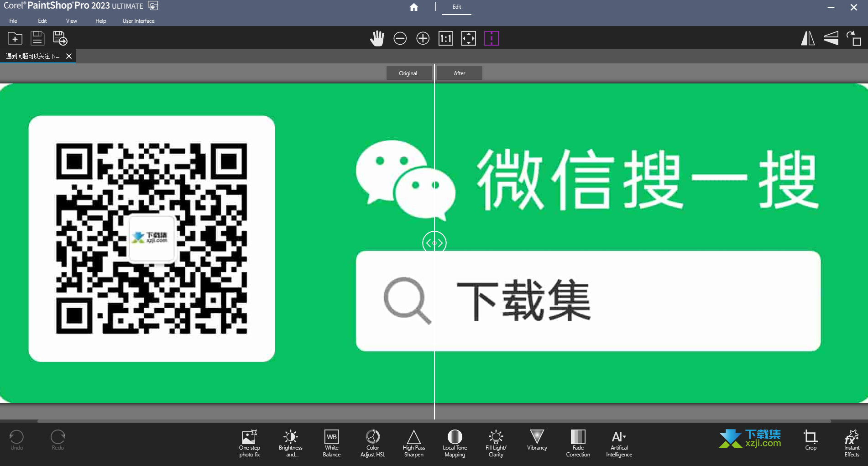This screenshot has height=466, width=868.
Task: Open Brightness and contrast adjustment
Action: pos(291,443)
